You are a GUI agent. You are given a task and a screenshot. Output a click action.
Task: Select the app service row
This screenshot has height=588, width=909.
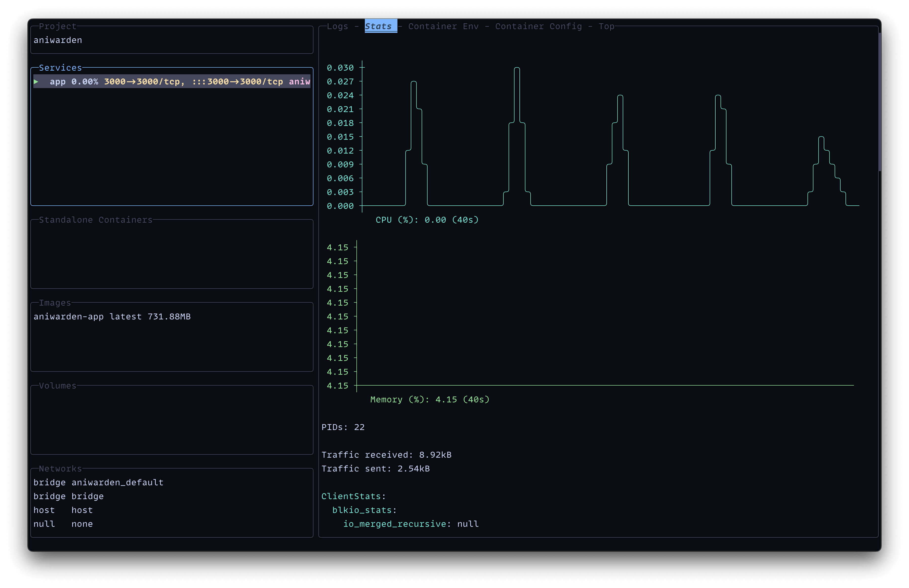click(x=172, y=81)
